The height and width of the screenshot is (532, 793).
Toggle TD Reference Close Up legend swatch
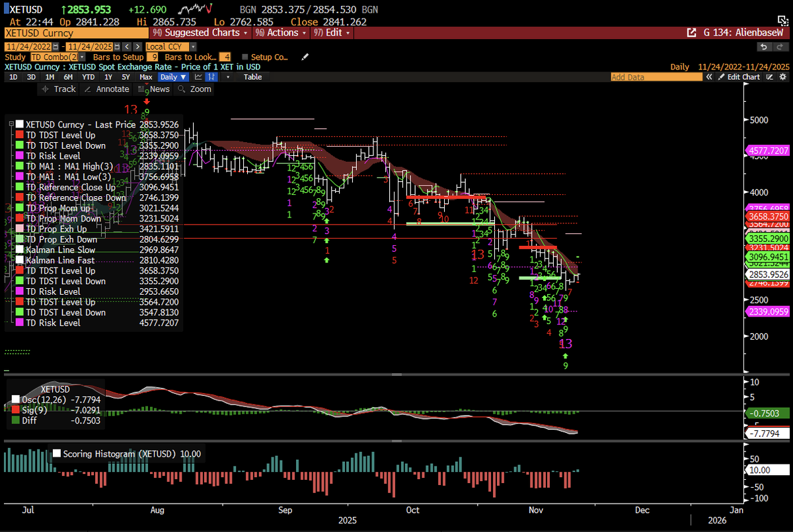20,187
